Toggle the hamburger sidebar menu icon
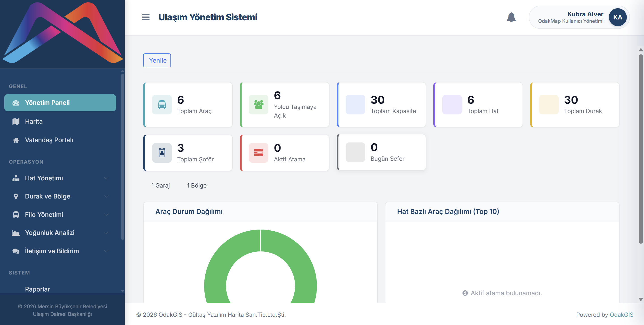This screenshot has height=325, width=644. coord(145,17)
